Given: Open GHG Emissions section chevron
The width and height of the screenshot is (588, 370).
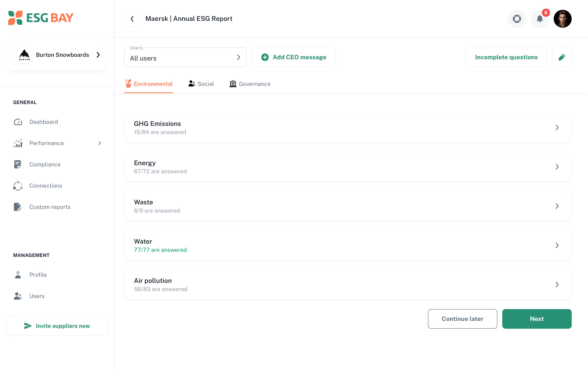Looking at the screenshot, I should point(557,128).
